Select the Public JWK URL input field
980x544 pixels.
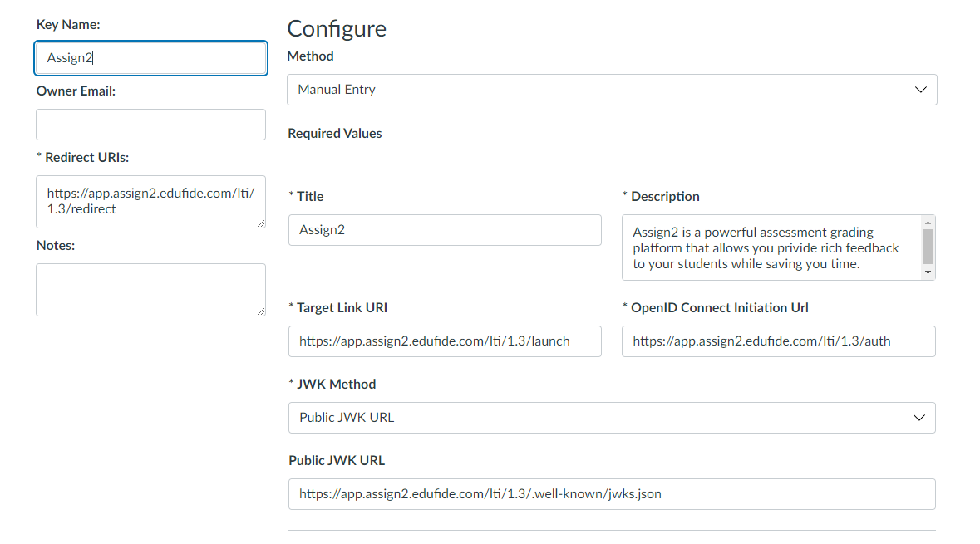(611, 493)
